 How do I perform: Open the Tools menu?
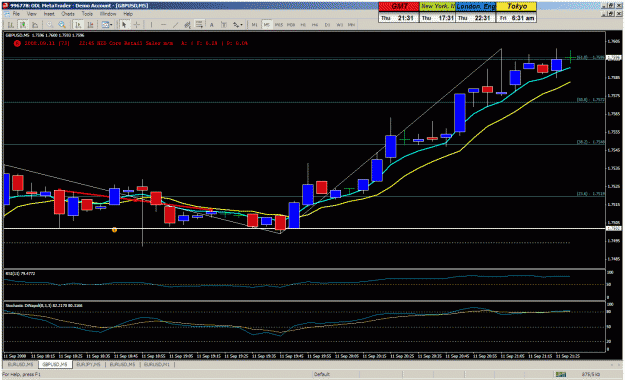(x=87, y=14)
